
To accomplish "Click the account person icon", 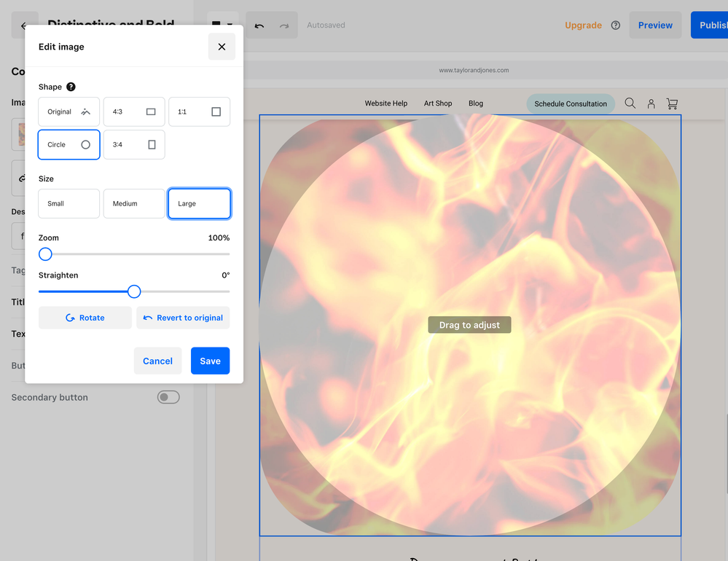I will click(651, 103).
